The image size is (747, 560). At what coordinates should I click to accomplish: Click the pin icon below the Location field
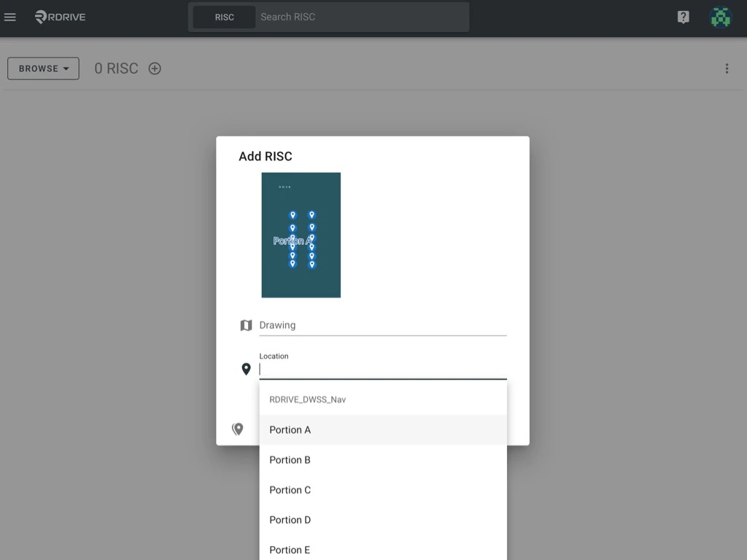(x=237, y=429)
